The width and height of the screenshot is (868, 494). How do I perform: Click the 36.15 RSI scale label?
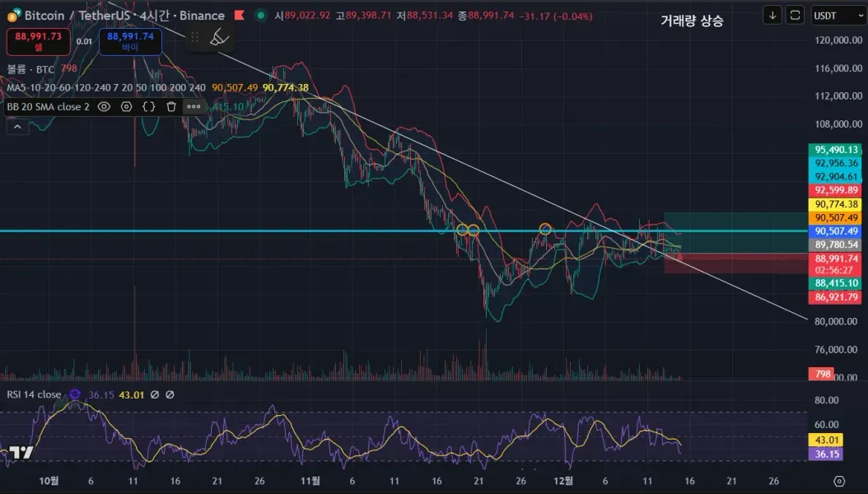point(827,454)
